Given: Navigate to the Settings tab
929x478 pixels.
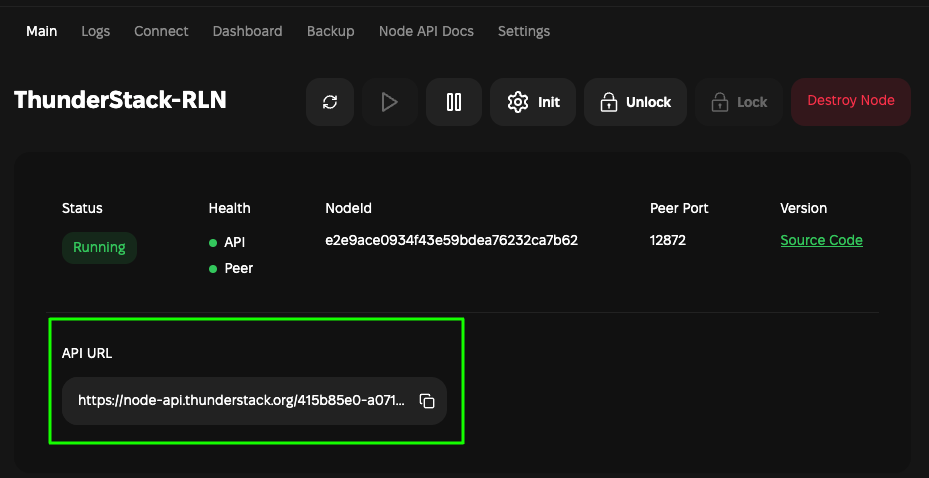Looking at the screenshot, I should pyautogui.click(x=524, y=31).
